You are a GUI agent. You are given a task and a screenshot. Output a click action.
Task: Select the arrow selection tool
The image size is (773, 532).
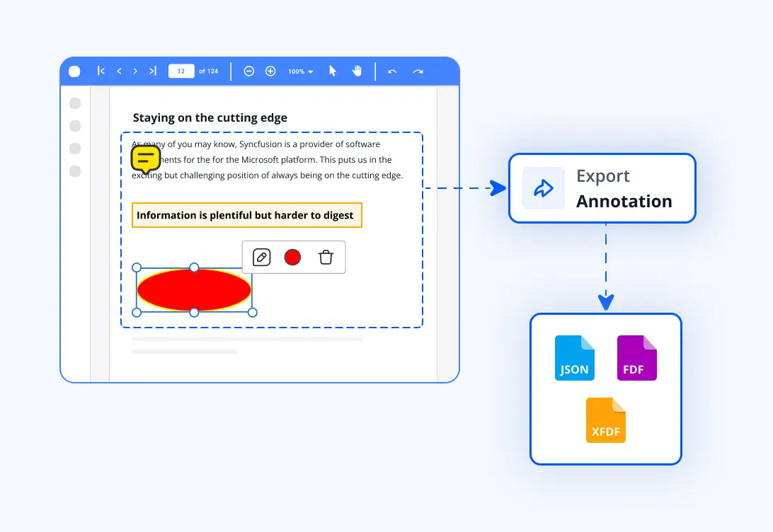pyautogui.click(x=332, y=71)
